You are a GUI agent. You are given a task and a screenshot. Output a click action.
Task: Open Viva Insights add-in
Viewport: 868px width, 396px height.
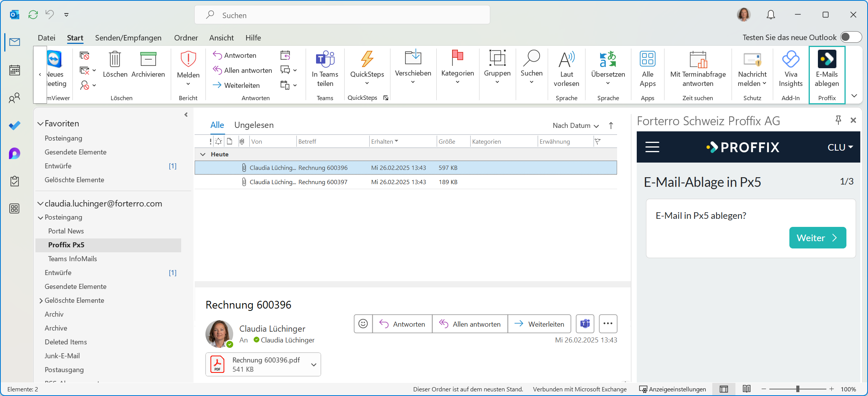[791, 69]
